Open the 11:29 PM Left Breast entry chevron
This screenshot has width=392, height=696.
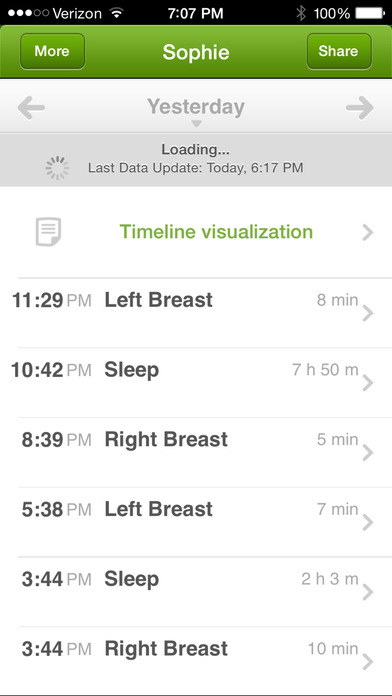368,313
